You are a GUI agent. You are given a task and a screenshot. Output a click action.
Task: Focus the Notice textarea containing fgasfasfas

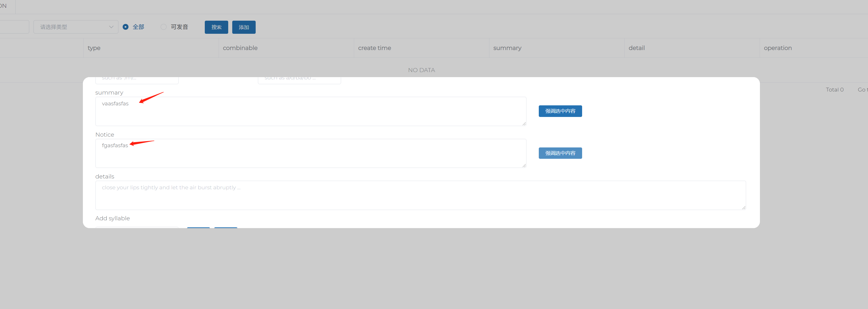[310, 153]
